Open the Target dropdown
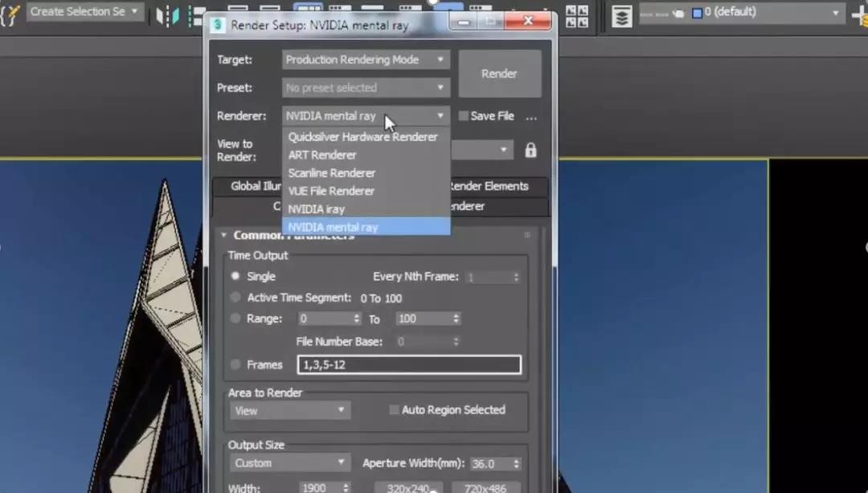868x493 pixels. [x=366, y=60]
